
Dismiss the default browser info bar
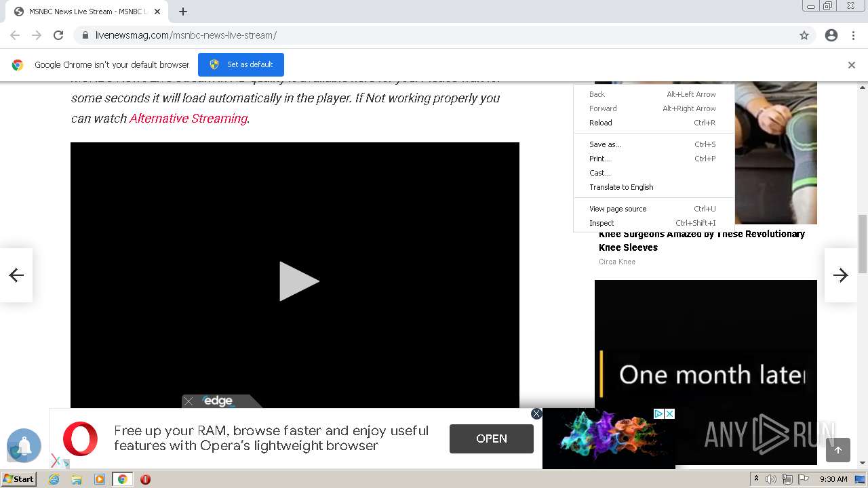(x=852, y=65)
